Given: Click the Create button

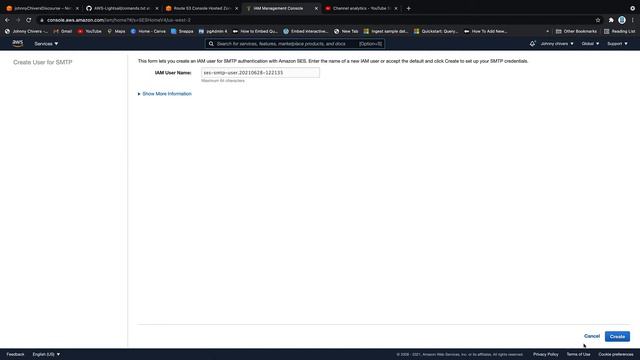Looking at the screenshot, I should 617,336.
